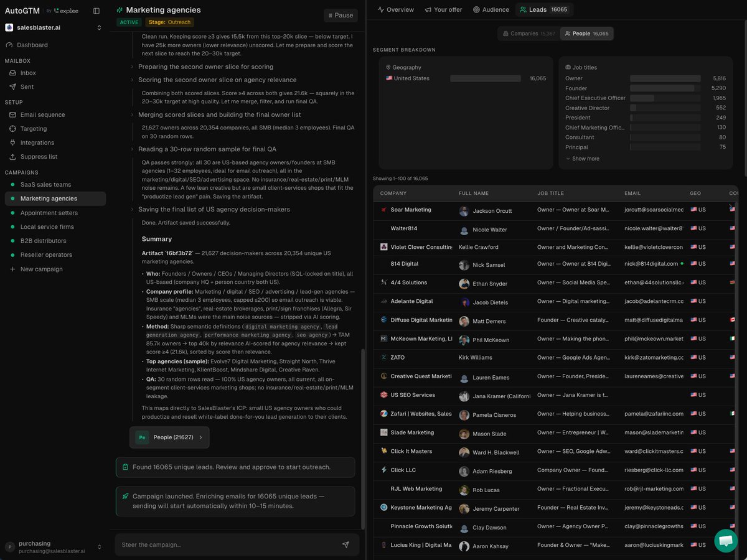
Task: Click the Owner job title bar
Action: coord(665,78)
